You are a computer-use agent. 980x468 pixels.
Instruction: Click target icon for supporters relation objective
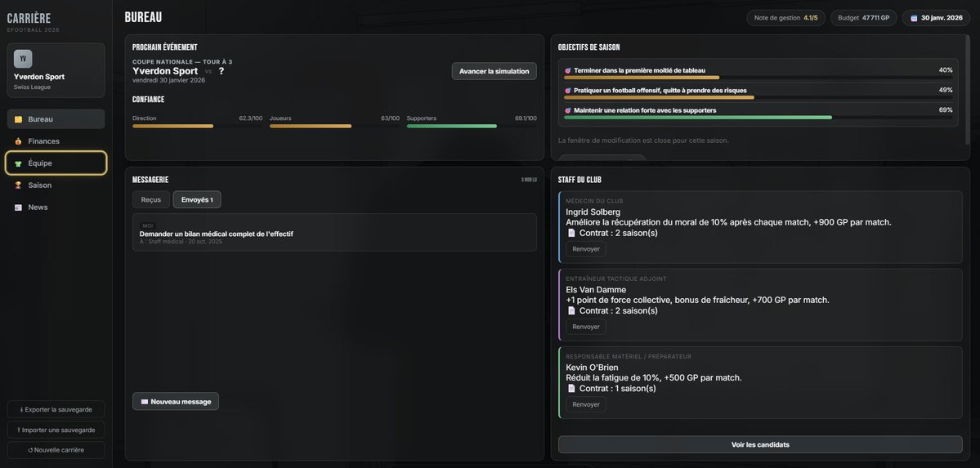click(x=567, y=110)
